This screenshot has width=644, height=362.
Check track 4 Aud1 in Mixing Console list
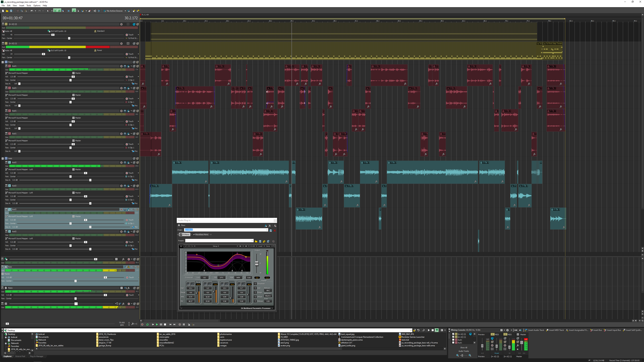click(x=453, y=340)
